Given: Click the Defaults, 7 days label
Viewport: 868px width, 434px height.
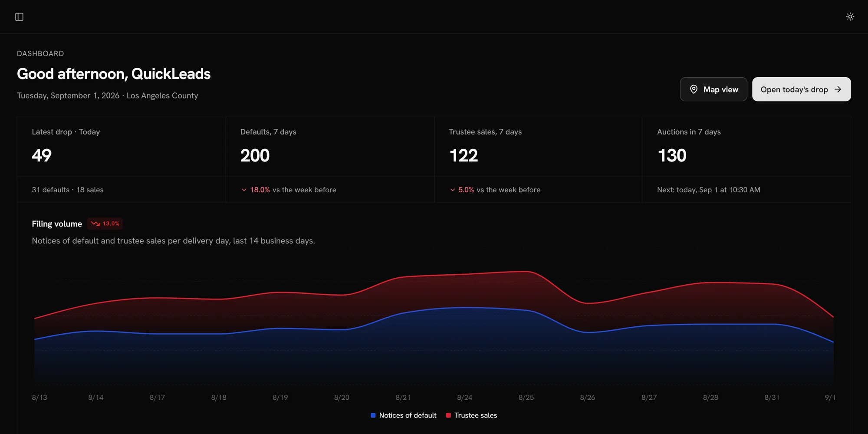Looking at the screenshot, I should [268, 132].
